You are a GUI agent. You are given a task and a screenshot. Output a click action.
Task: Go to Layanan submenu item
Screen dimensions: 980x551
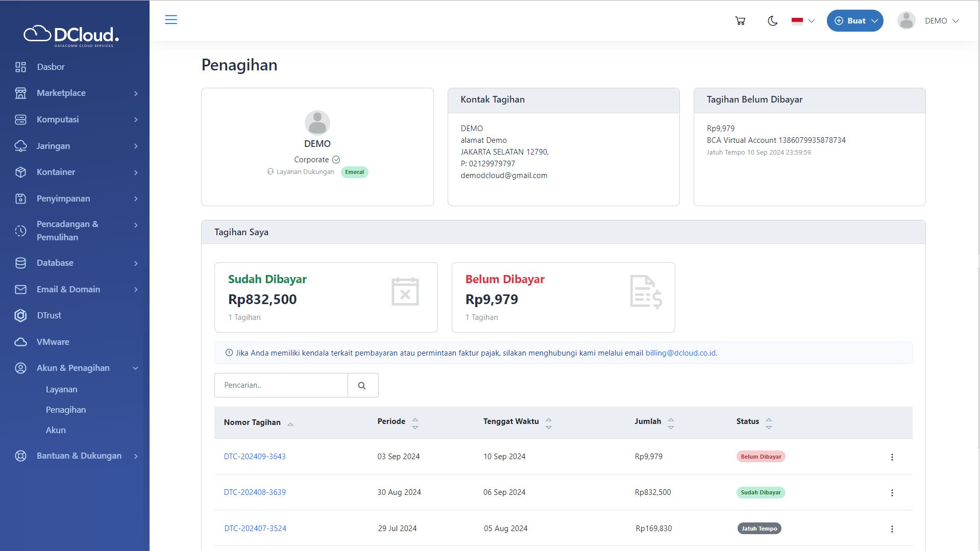(61, 389)
